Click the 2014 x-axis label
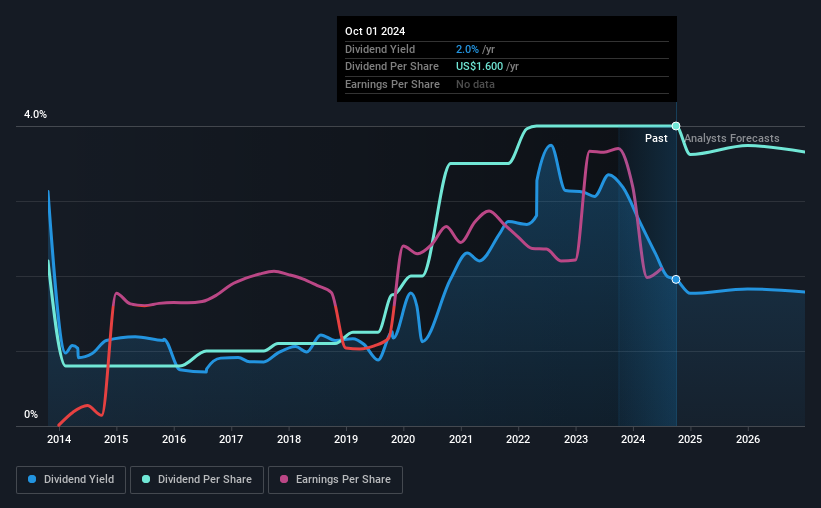This screenshot has height=508, width=821. 59,439
